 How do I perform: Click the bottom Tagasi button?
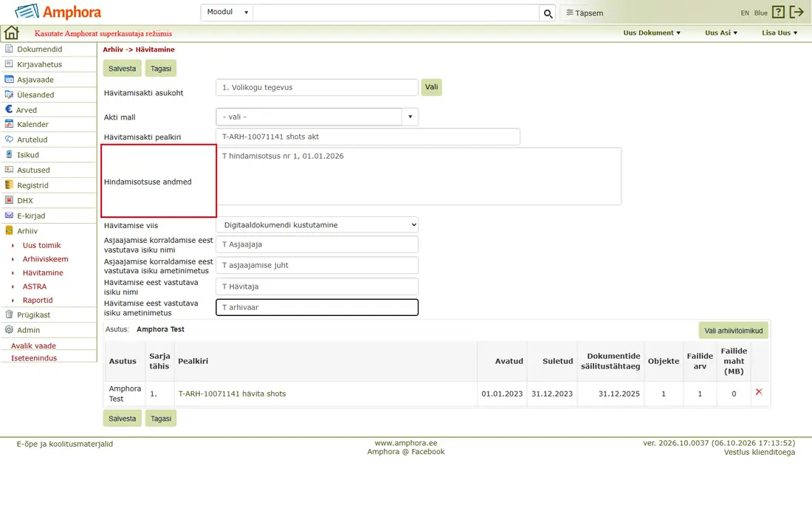pos(161,419)
